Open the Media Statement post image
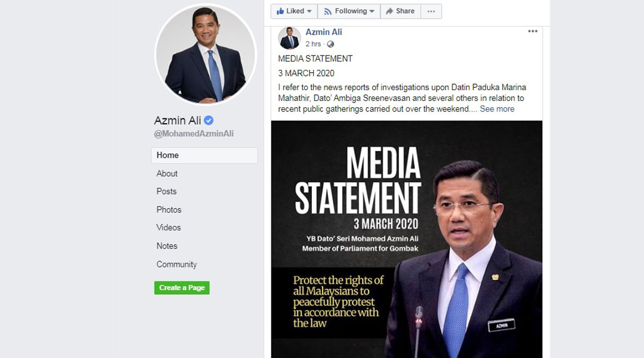Viewport: 644px width, 358px height. (407, 239)
